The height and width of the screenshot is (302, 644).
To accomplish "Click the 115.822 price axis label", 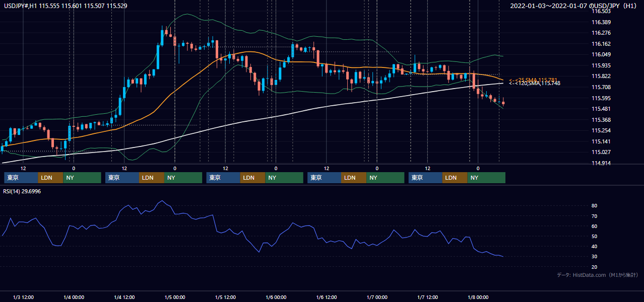I will (x=601, y=76).
